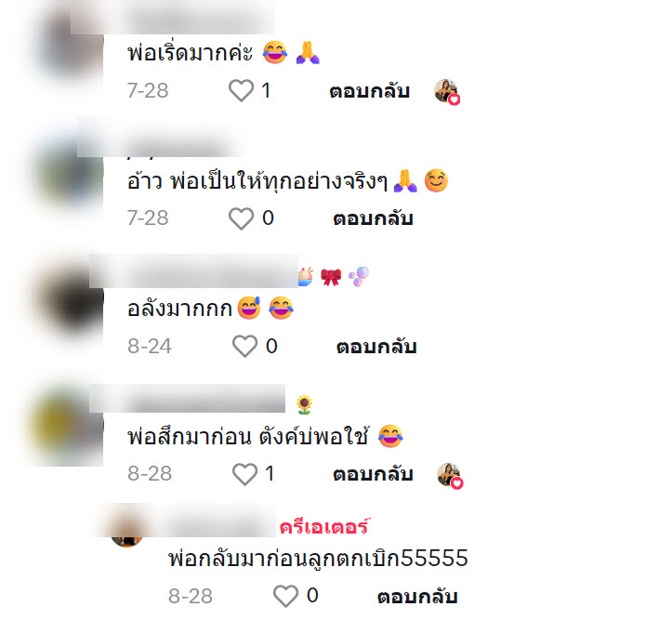Click creator-liked badge beside พ่อสึกมาก่อน comment
The width and height of the screenshot is (672, 620).
pos(450,475)
